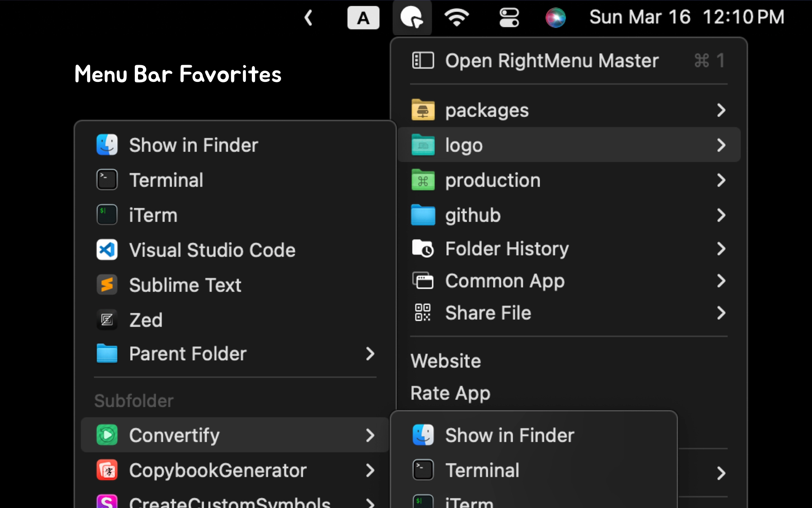Screen dimensions: 812x508
Task: Click the RightMenu Master menu bar icon
Action: click(x=412, y=17)
